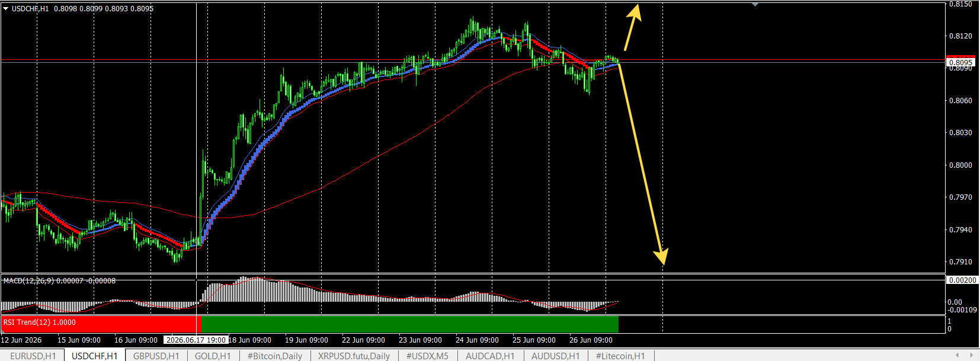This screenshot has height=361, width=980.
Task: Open the chart menu triangle beside USDCHF,H1
Action: (x=6, y=9)
